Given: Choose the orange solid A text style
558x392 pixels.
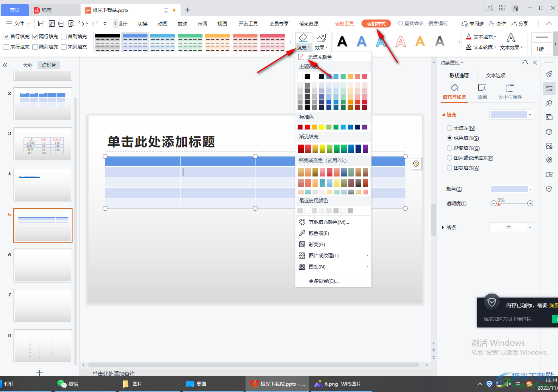Looking at the screenshot, I should point(420,41).
